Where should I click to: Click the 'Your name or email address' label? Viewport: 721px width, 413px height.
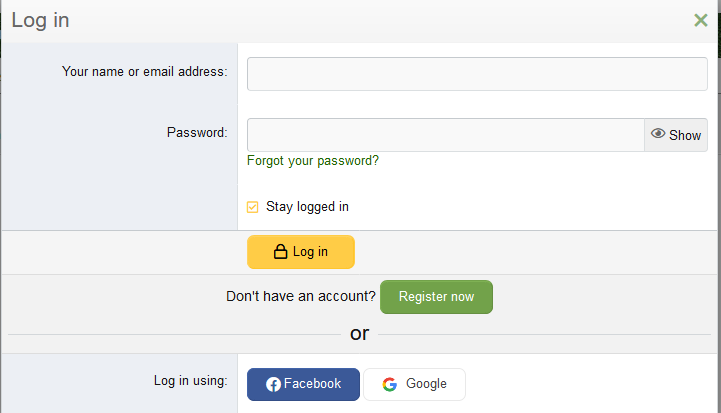pos(144,72)
